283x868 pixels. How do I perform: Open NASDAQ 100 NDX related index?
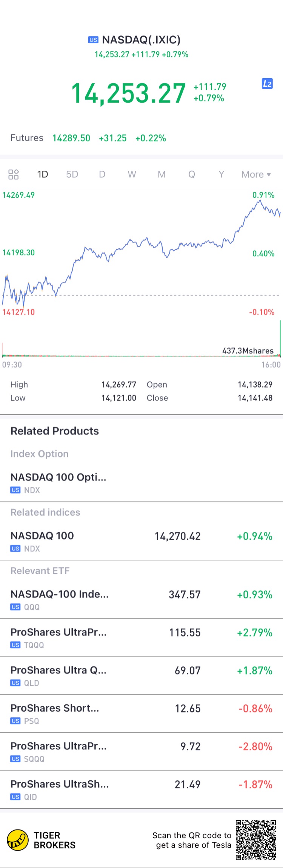[x=141, y=541]
